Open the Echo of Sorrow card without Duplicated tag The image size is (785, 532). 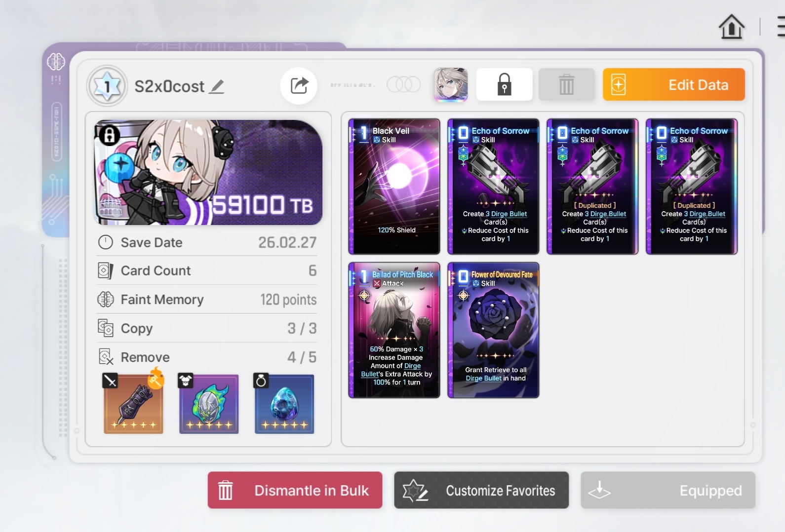coord(493,187)
